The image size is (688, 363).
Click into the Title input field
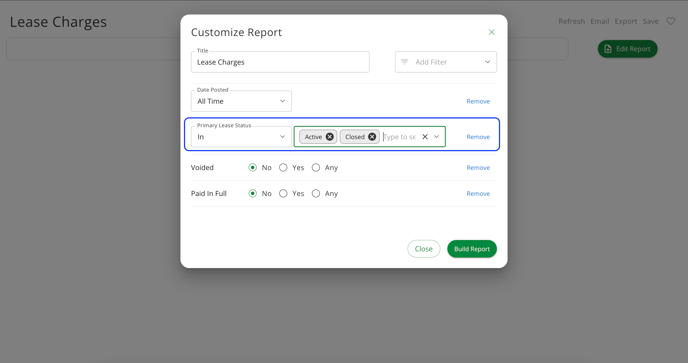pos(280,62)
